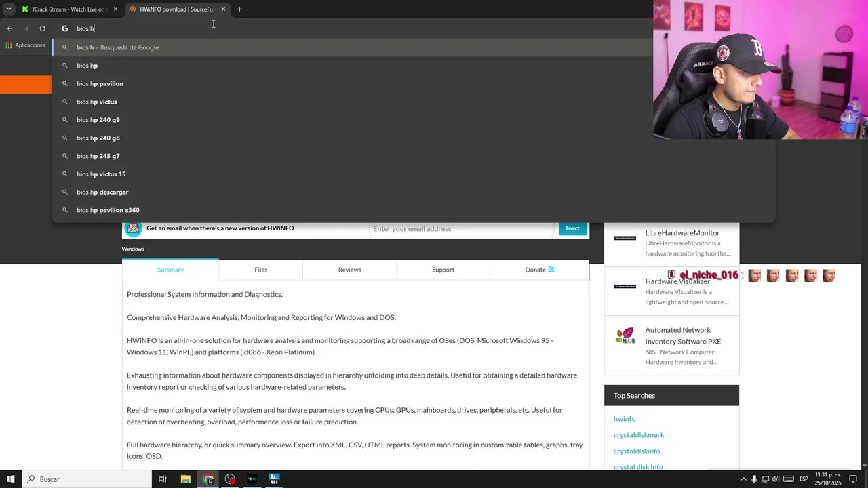Open the tab search dropdown arrow
This screenshot has width=868, height=488.
pos(9,9)
